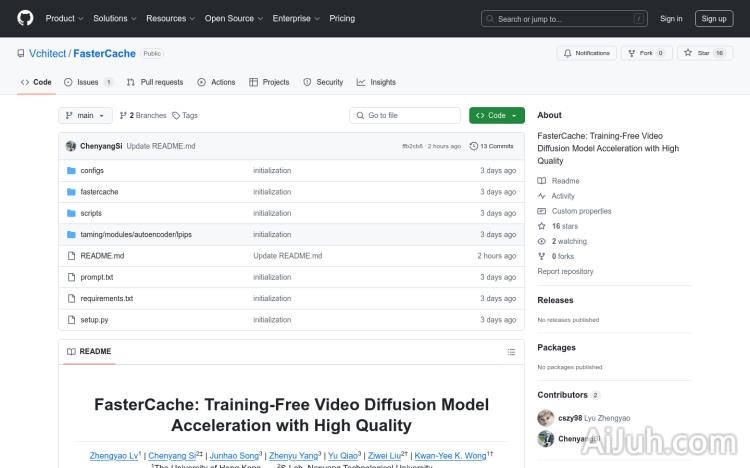Switch to the Issues tab
The height and width of the screenshot is (468, 750).
(x=88, y=82)
